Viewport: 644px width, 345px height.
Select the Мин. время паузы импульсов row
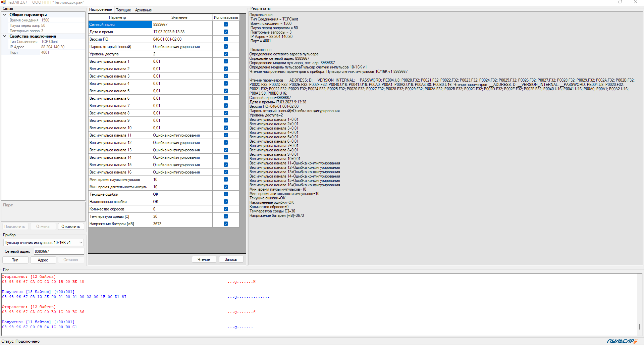point(120,180)
